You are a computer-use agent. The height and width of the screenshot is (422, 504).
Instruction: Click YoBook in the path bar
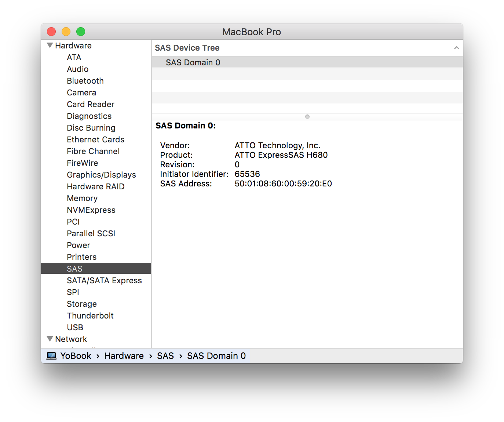[x=76, y=356]
